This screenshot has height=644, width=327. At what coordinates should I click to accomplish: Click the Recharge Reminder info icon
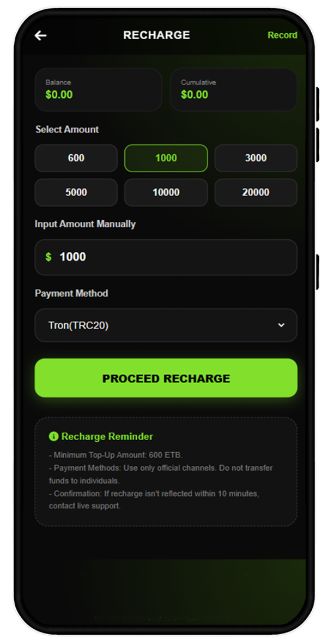[x=53, y=436]
